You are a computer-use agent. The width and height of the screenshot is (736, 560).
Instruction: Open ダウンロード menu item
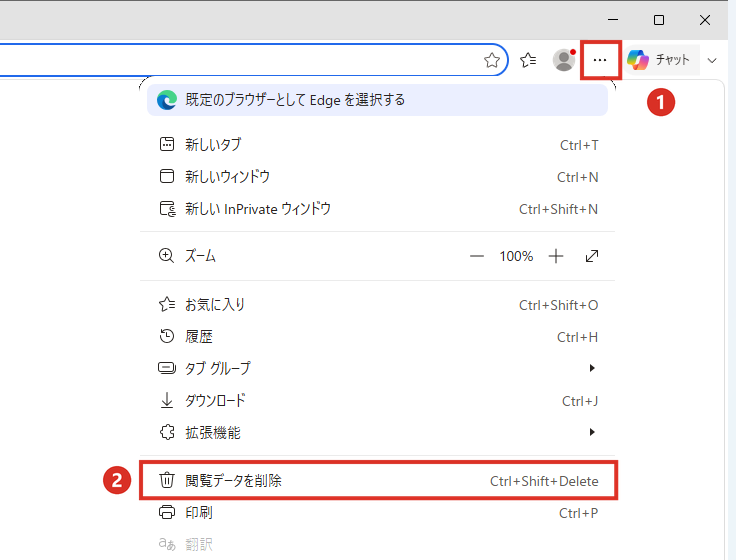point(377,400)
